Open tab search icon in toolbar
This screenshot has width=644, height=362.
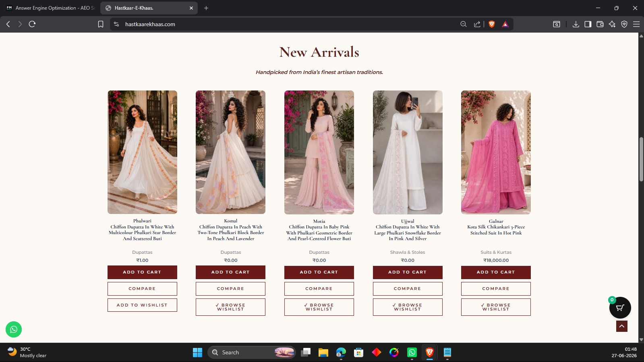(557, 24)
